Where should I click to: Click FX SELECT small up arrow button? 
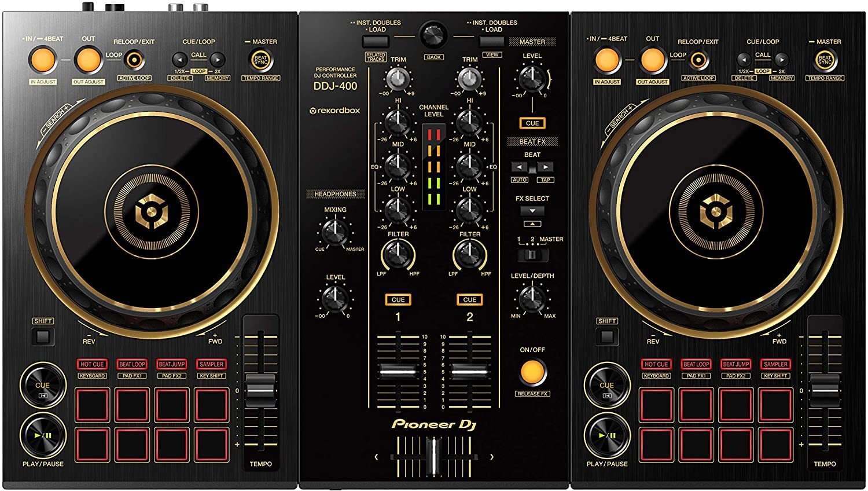(532, 223)
